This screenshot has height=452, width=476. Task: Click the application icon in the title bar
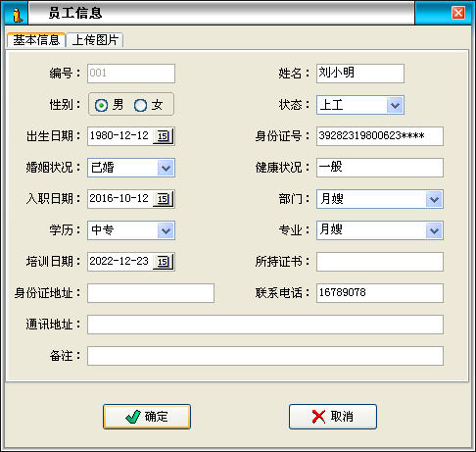pos(18,14)
